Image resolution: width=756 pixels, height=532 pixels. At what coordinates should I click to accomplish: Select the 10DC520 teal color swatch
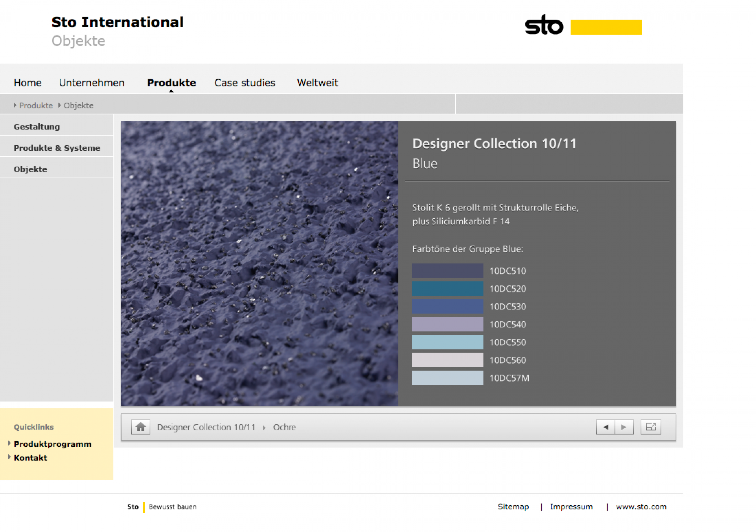[x=447, y=289]
